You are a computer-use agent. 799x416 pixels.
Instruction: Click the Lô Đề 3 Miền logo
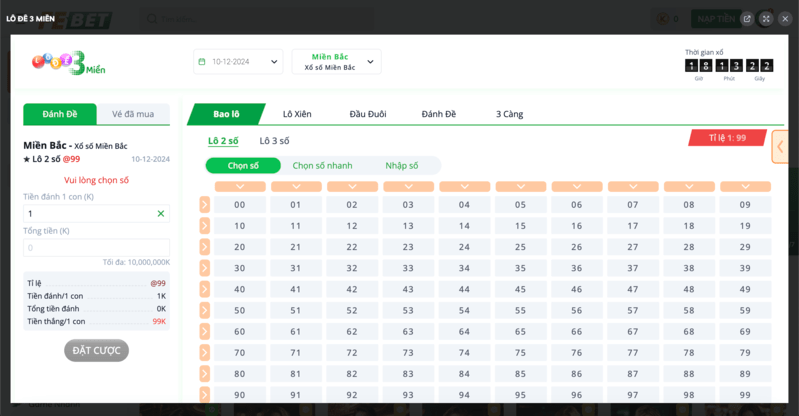68,63
